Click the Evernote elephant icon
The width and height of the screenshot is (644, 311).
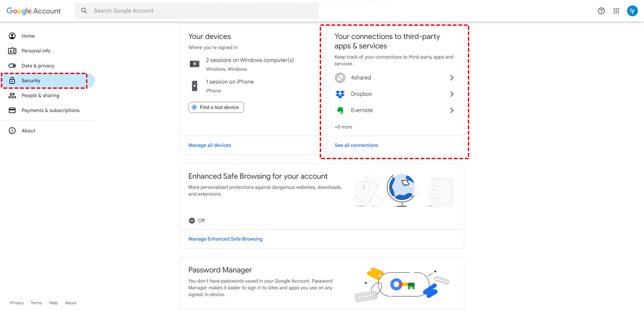coord(340,110)
